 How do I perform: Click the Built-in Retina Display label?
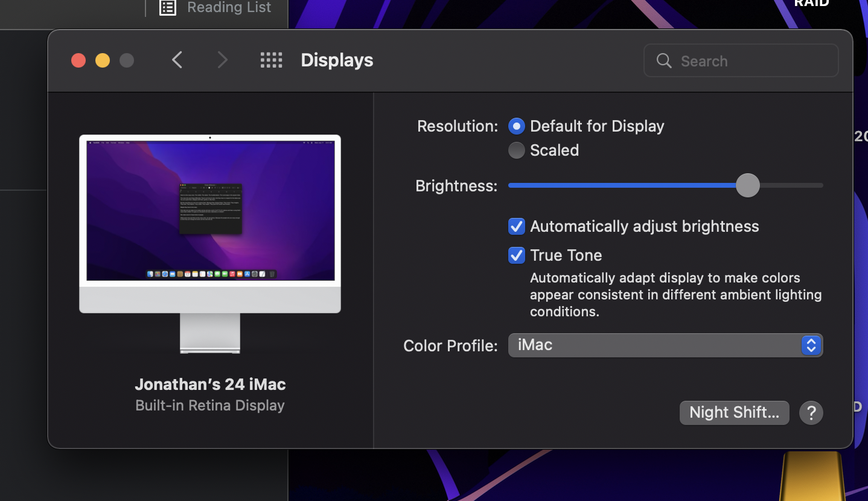(x=210, y=406)
